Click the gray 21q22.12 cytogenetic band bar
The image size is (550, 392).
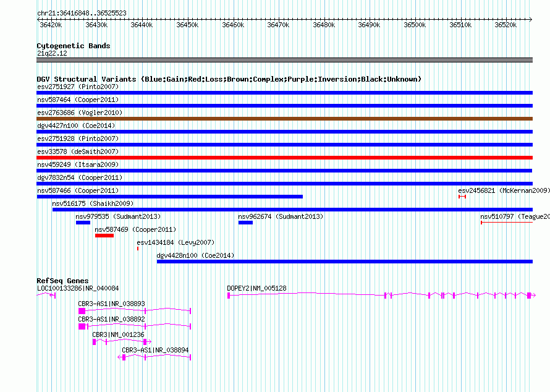point(284,60)
